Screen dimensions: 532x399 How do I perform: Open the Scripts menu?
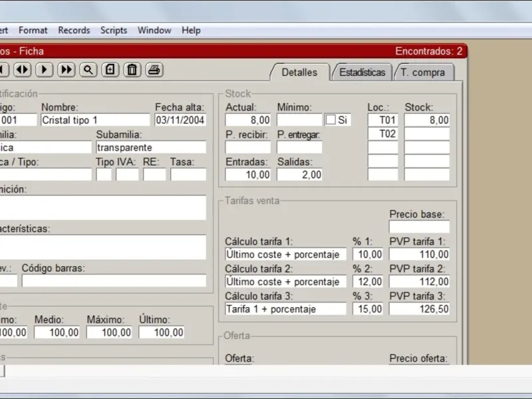[114, 30]
